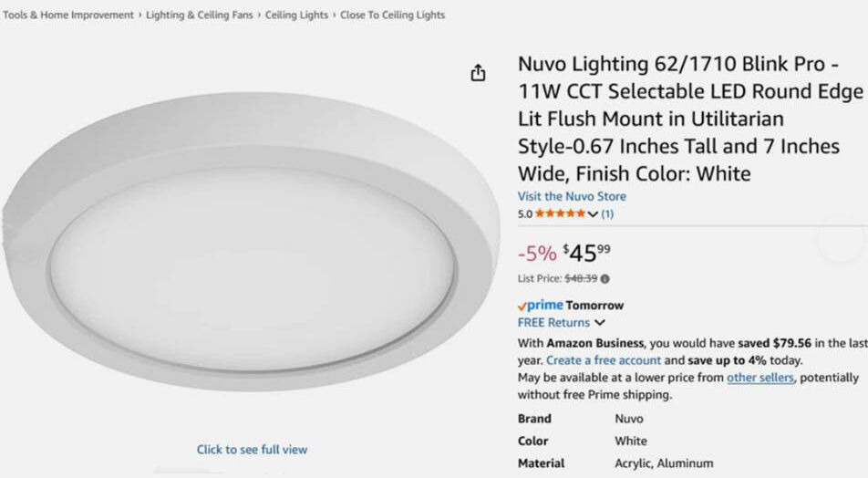868x478 pixels.
Task: Open the 'other sellers' link
Action: point(760,378)
